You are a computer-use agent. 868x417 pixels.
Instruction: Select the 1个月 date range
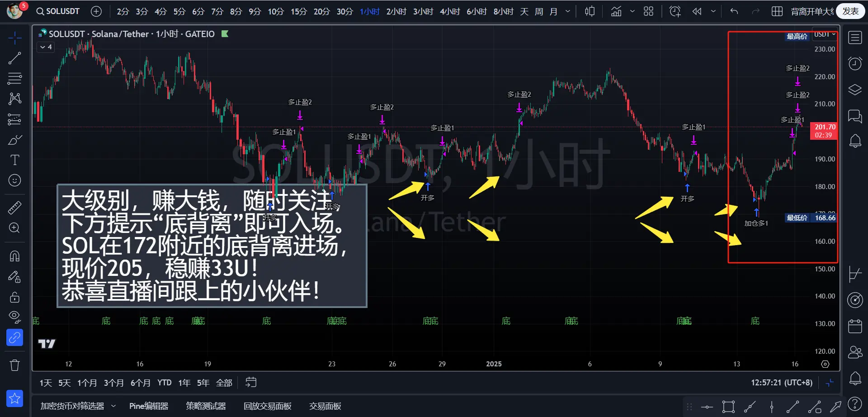point(87,383)
